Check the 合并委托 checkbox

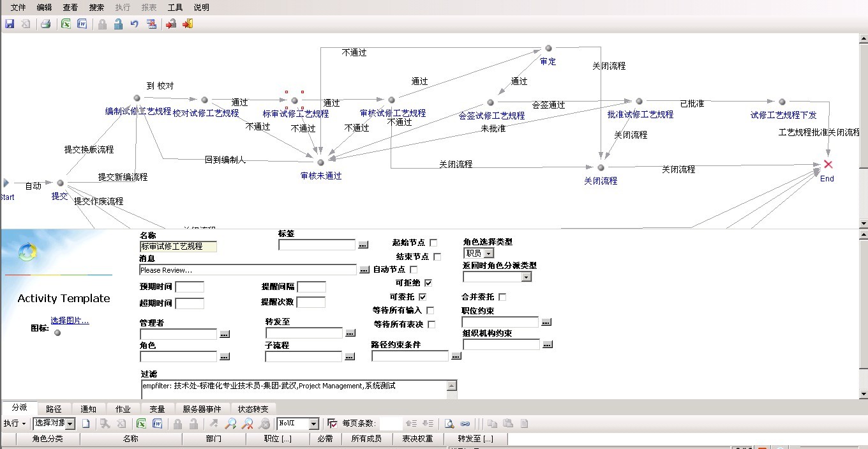click(x=502, y=297)
